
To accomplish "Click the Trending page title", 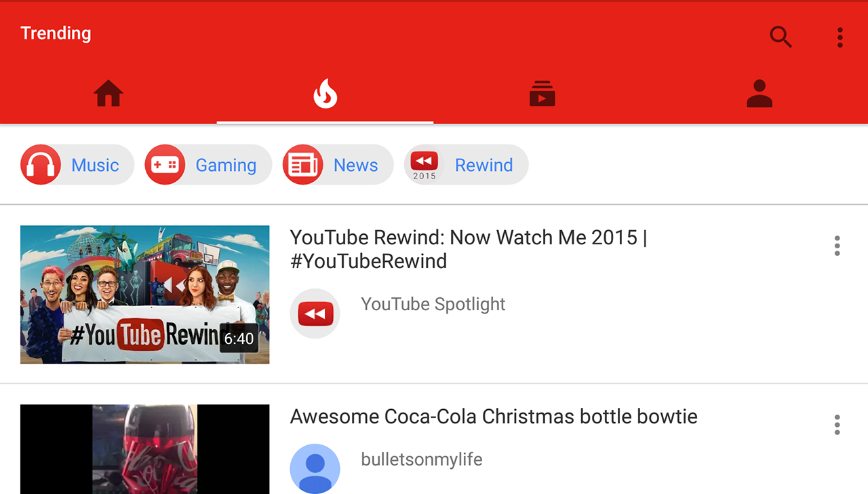I will [56, 33].
